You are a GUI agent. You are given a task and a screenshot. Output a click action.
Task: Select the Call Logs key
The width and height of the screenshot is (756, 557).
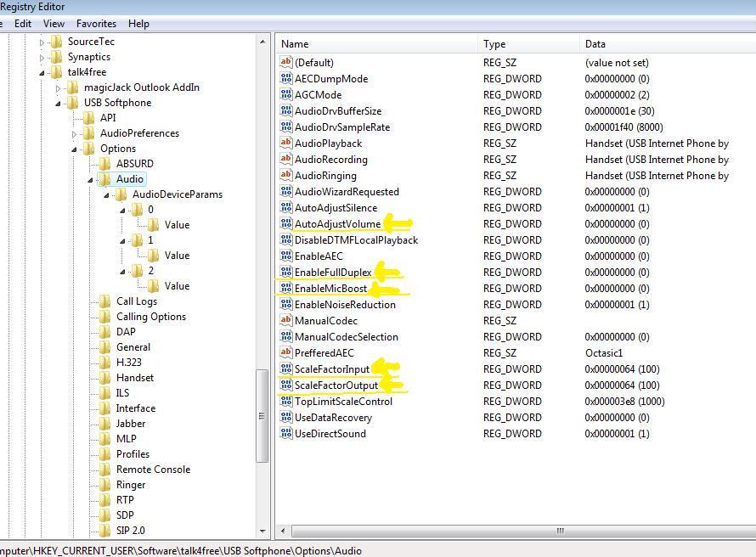point(137,301)
